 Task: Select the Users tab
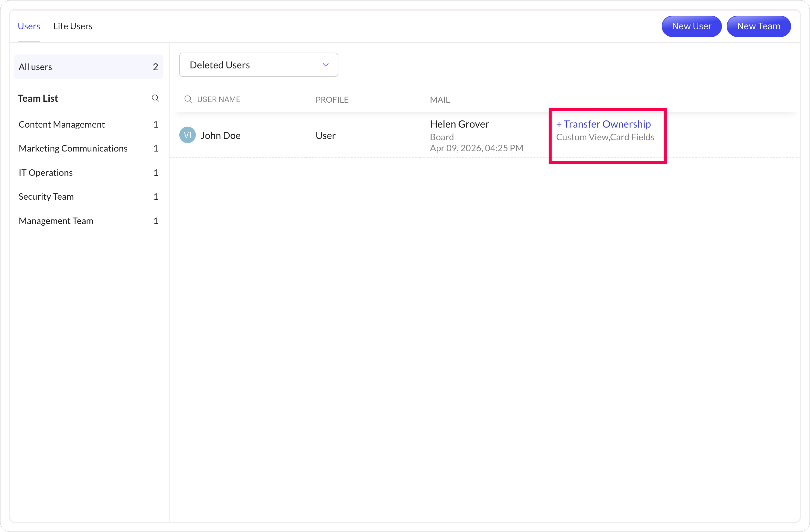tap(29, 26)
